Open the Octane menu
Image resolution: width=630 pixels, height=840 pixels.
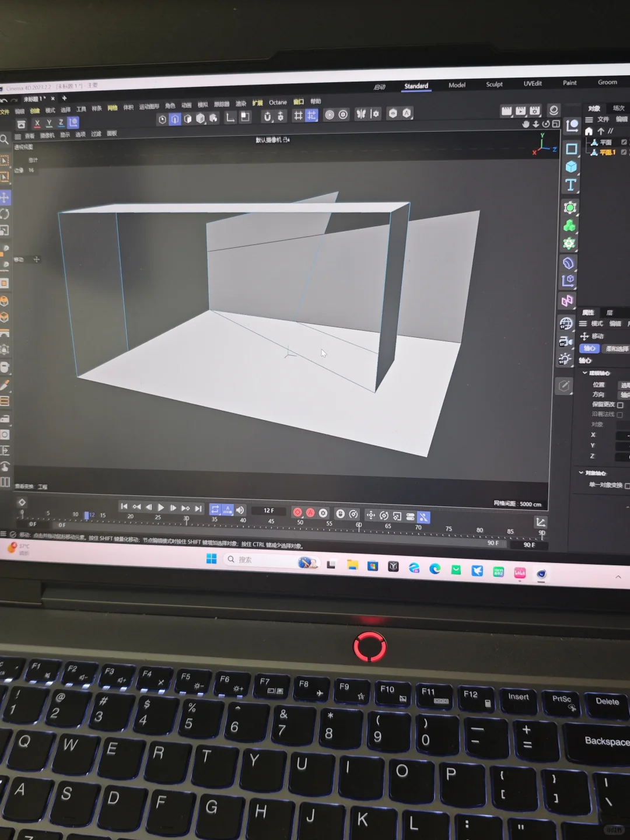click(278, 102)
